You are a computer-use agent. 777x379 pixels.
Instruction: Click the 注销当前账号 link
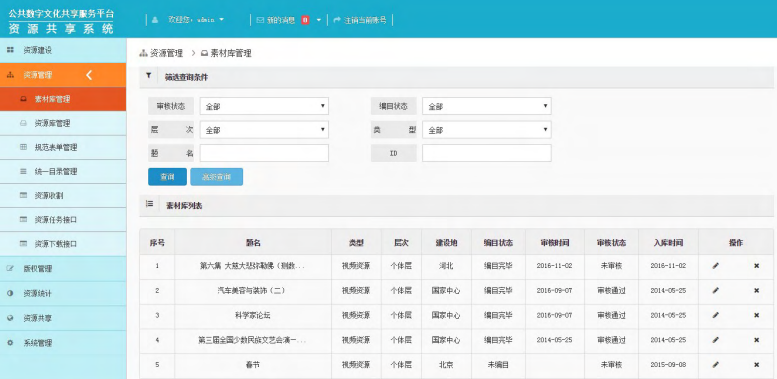coord(365,20)
